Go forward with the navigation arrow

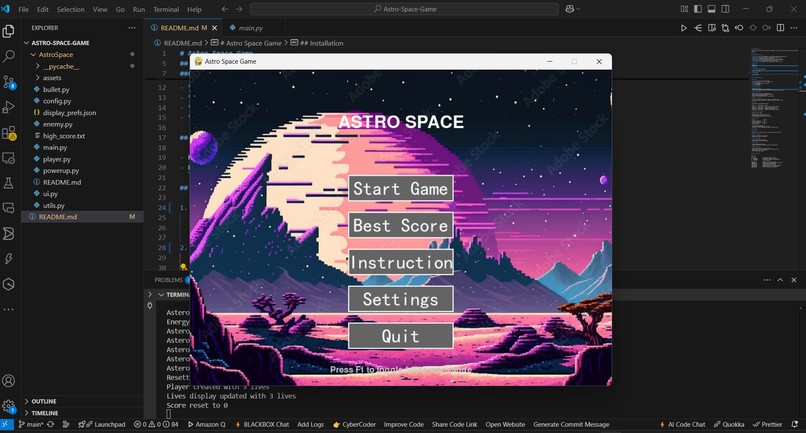[x=239, y=9]
